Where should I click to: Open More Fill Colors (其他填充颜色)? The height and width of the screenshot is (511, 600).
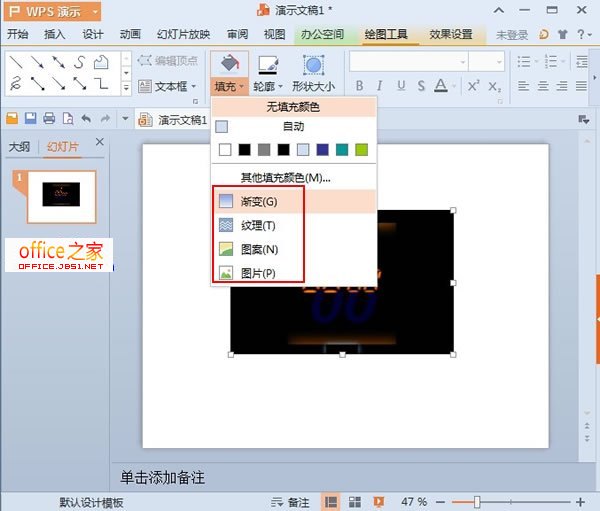pos(285,178)
